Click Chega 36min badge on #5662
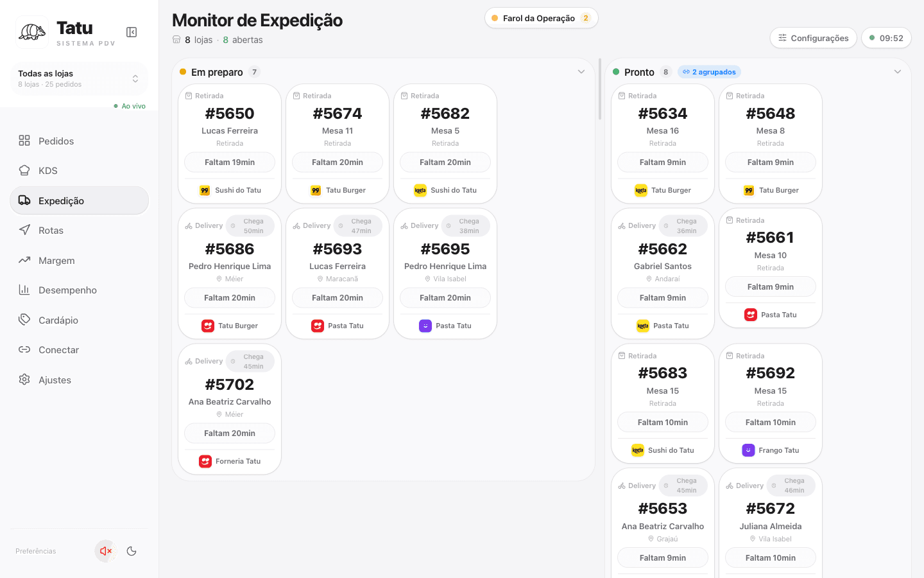Image resolution: width=924 pixels, height=578 pixels. click(x=683, y=226)
